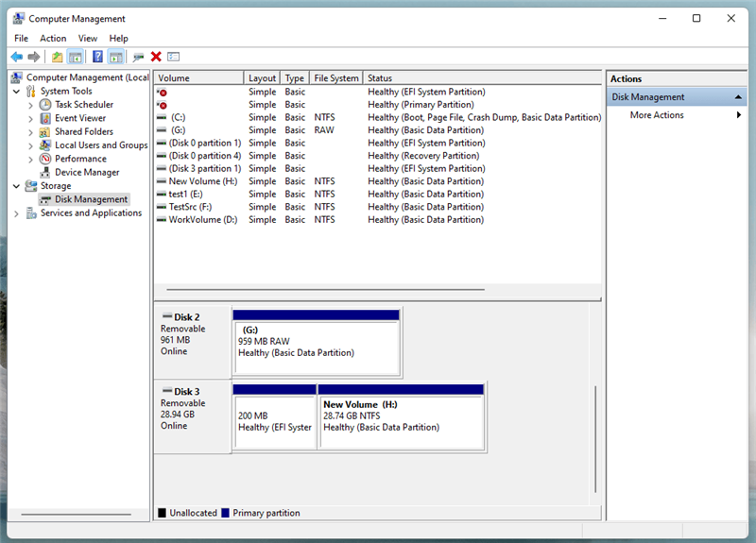This screenshot has width=756, height=543.
Task: Select the (Disk 0 partition 4) row
Action: point(378,156)
